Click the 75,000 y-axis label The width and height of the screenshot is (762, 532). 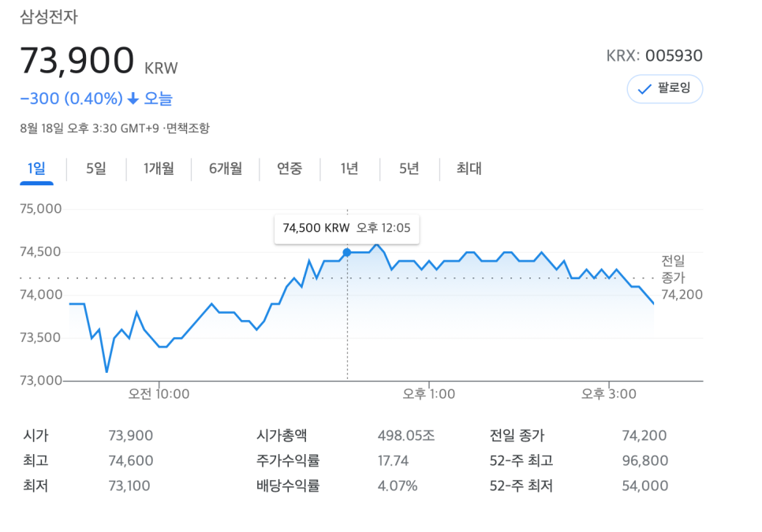pyautogui.click(x=41, y=209)
